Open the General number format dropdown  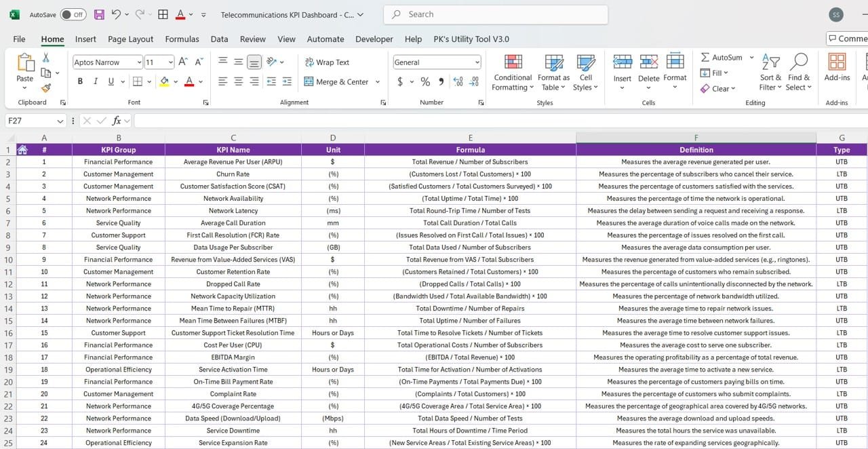[477, 62]
